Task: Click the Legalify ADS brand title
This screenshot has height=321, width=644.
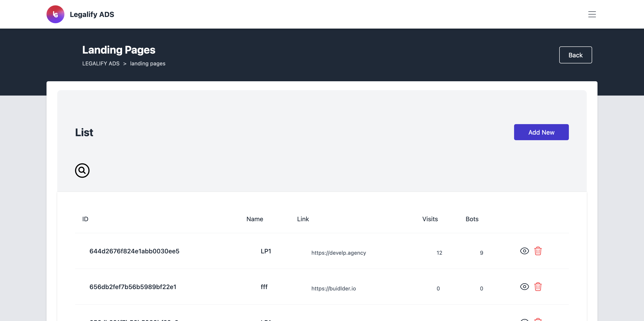Action: point(92,14)
